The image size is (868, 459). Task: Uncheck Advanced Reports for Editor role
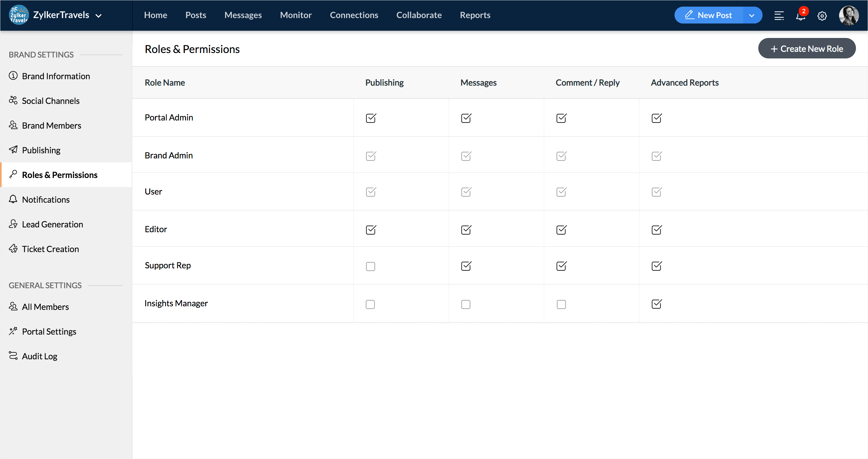coord(656,230)
